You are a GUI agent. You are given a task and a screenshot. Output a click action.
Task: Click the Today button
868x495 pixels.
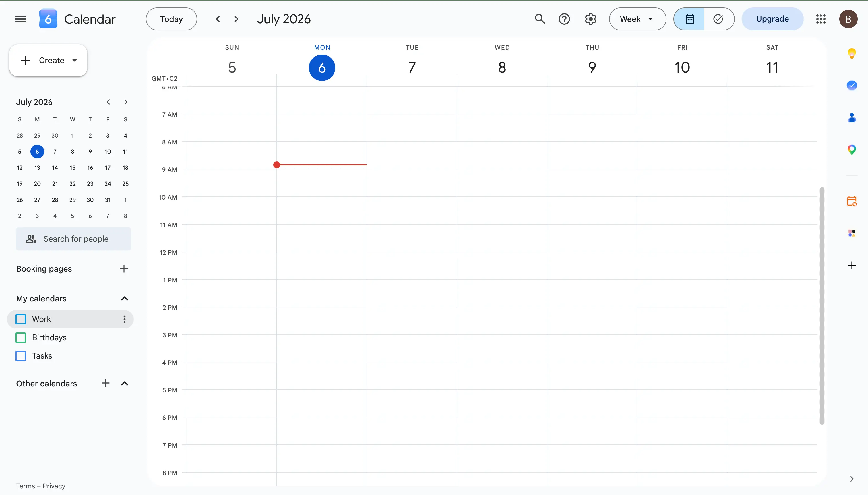[171, 19]
